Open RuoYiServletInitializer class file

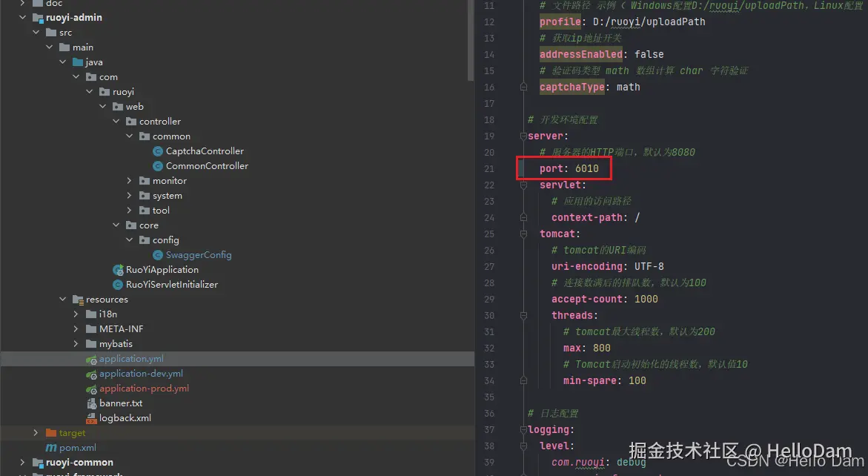tap(172, 285)
